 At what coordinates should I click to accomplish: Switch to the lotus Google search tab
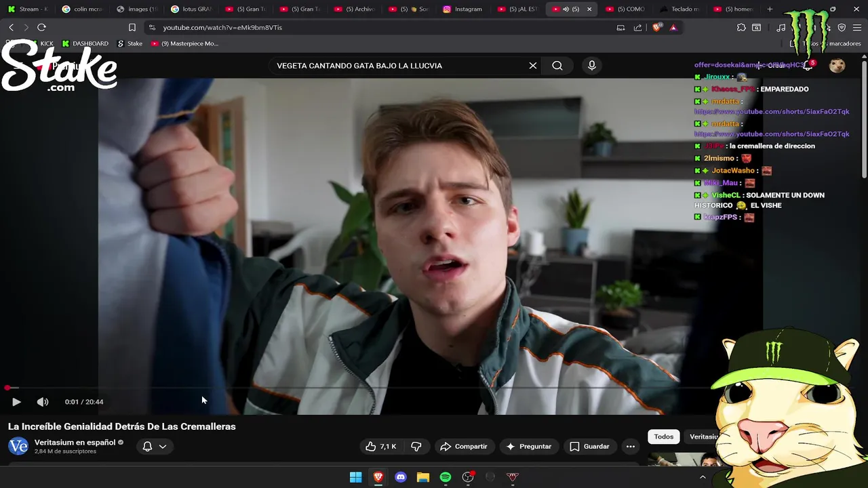coord(191,9)
